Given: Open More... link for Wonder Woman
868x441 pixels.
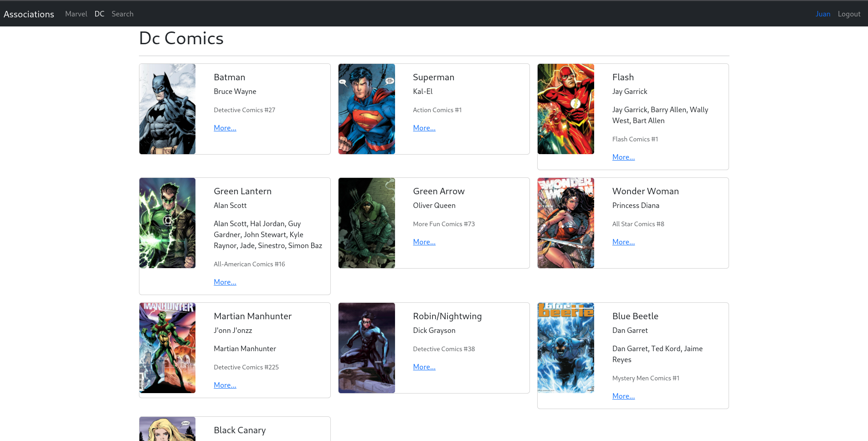Looking at the screenshot, I should pyautogui.click(x=623, y=242).
